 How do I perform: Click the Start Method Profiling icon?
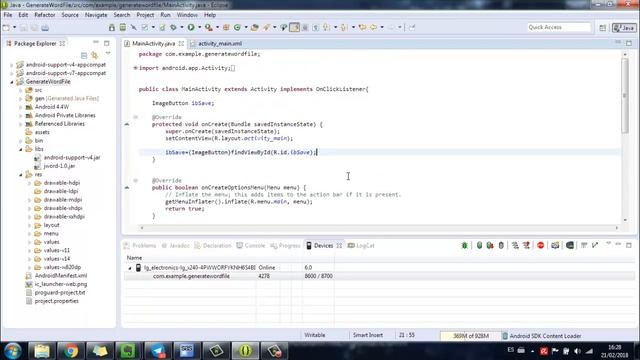tap(526, 245)
